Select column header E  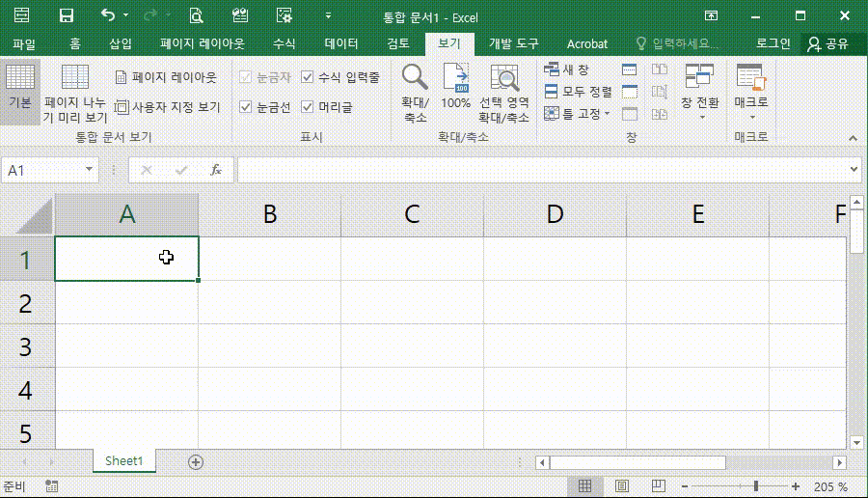698,214
